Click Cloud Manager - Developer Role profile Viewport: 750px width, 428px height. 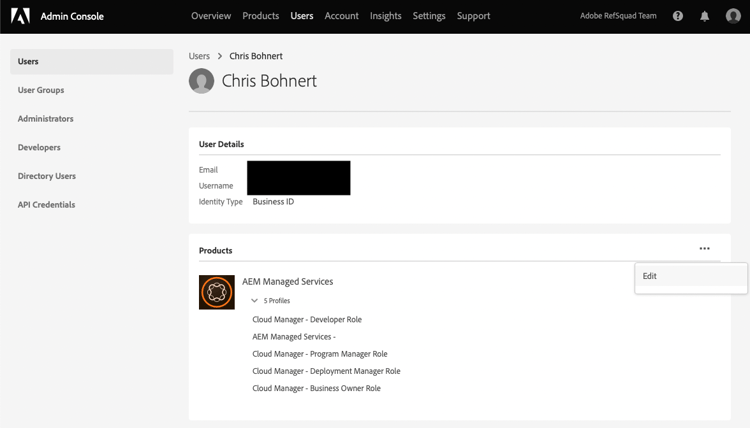pyautogui.click(x=307, y=320)
